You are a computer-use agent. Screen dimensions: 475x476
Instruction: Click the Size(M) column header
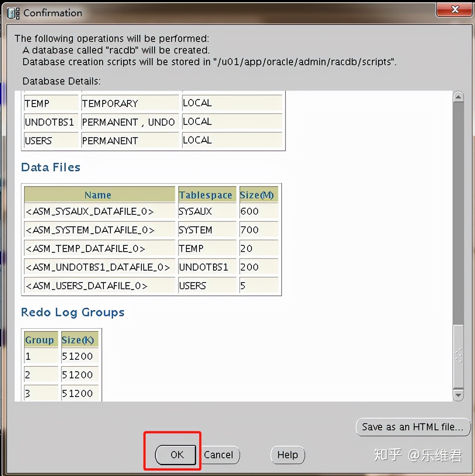click(x=258, y=195)
